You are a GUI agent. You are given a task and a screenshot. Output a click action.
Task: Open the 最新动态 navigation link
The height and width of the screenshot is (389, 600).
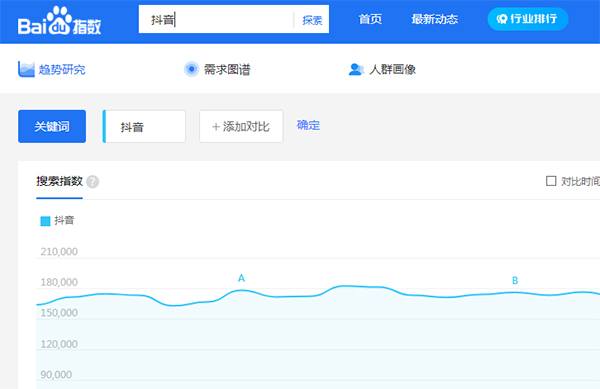435,19
